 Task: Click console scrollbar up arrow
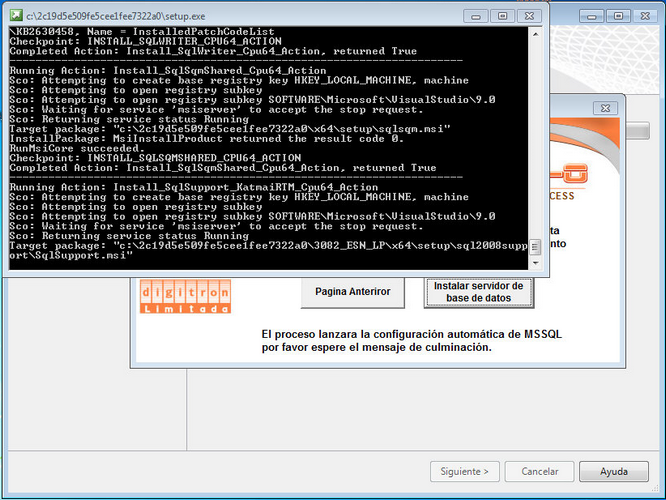point(535,34)
